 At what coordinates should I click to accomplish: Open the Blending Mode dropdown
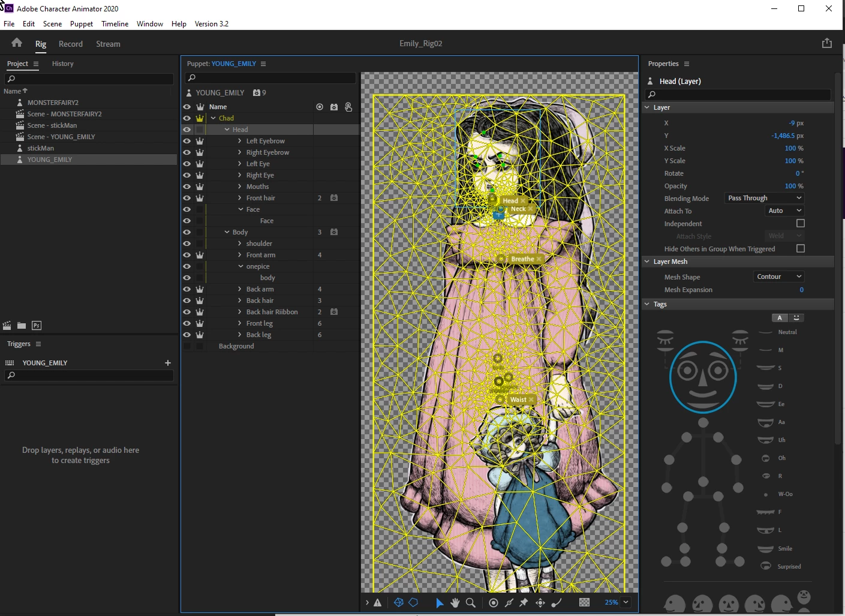765,198
